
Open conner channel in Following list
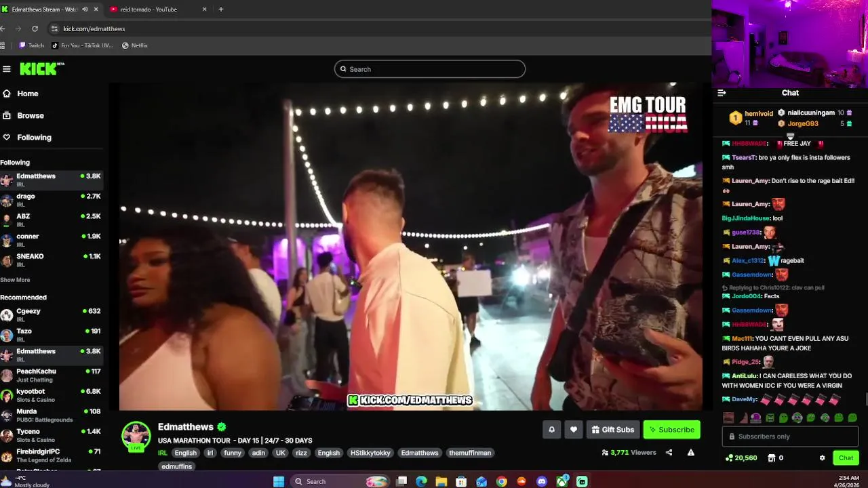tap(52, 240)
